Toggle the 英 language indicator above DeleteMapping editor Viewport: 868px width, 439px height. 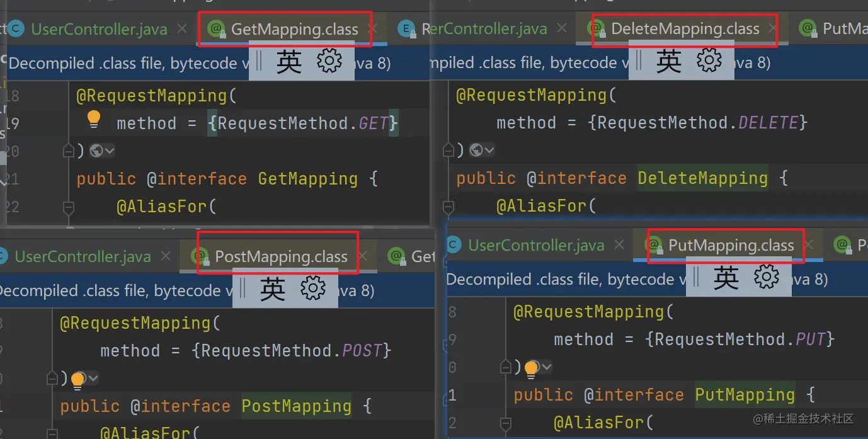coord(669,61)
